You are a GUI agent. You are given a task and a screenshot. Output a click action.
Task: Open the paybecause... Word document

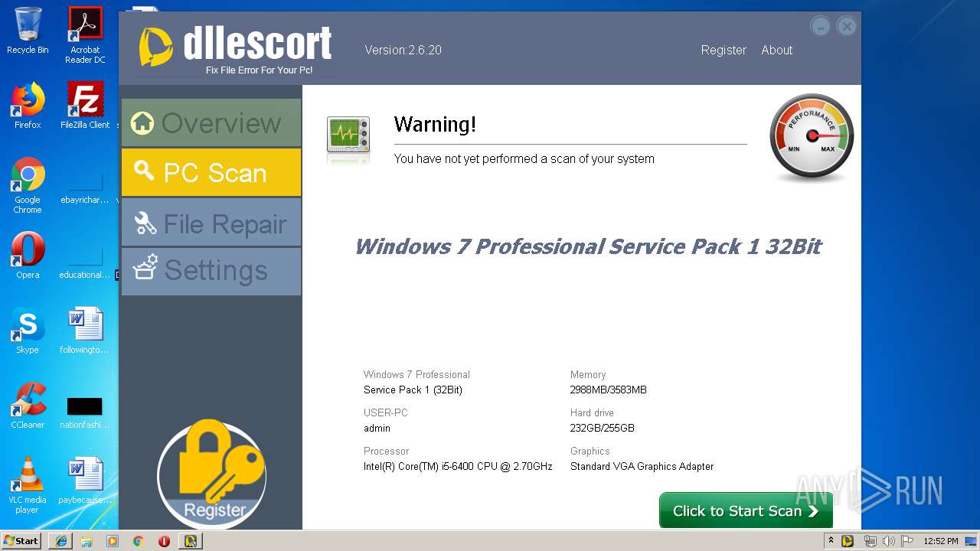[85, 481]
